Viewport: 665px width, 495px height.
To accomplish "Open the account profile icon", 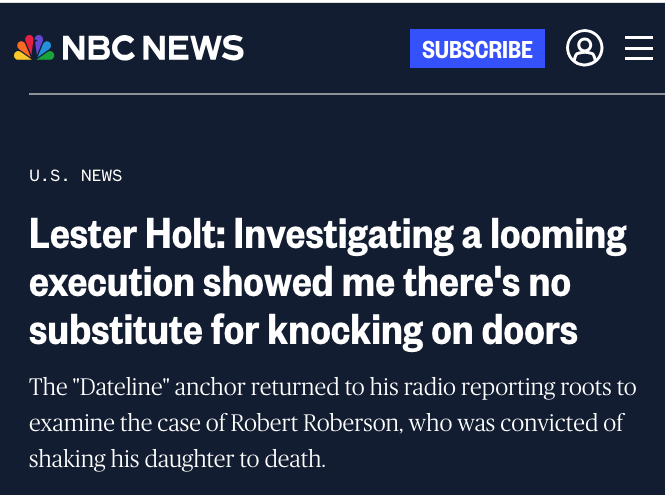I will 584,48.
